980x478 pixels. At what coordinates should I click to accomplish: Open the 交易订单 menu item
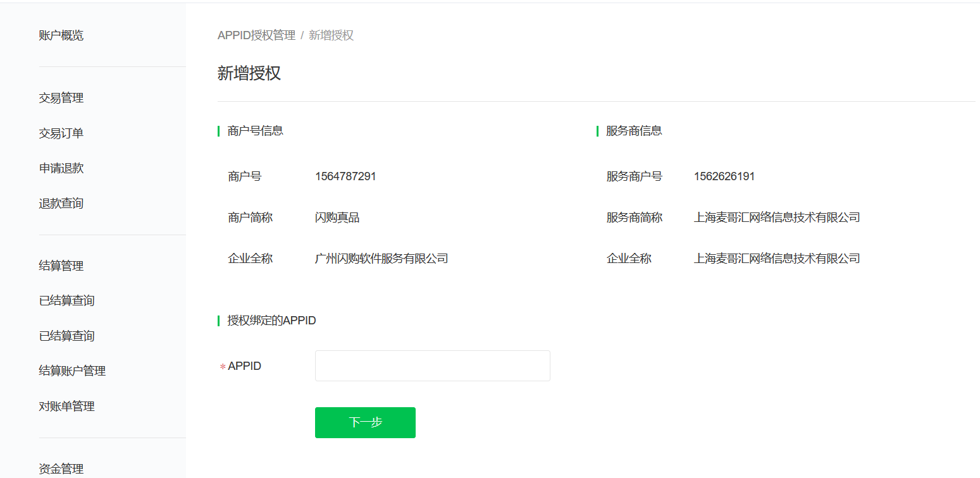(61, 133)
